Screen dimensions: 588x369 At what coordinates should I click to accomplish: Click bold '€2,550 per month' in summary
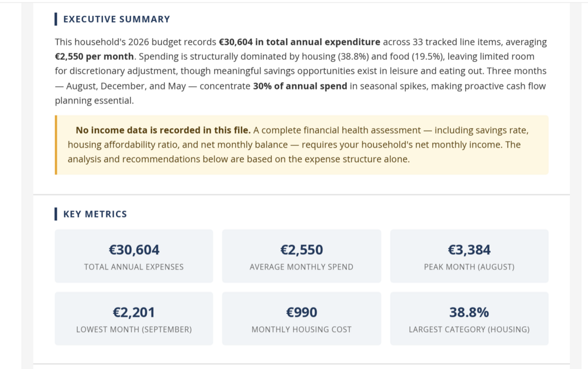94,57
